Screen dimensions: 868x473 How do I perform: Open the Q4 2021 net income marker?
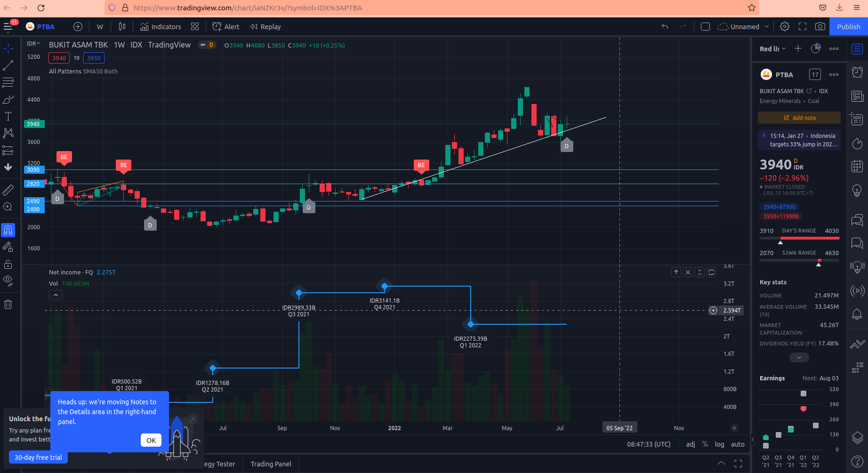point(385,286)
